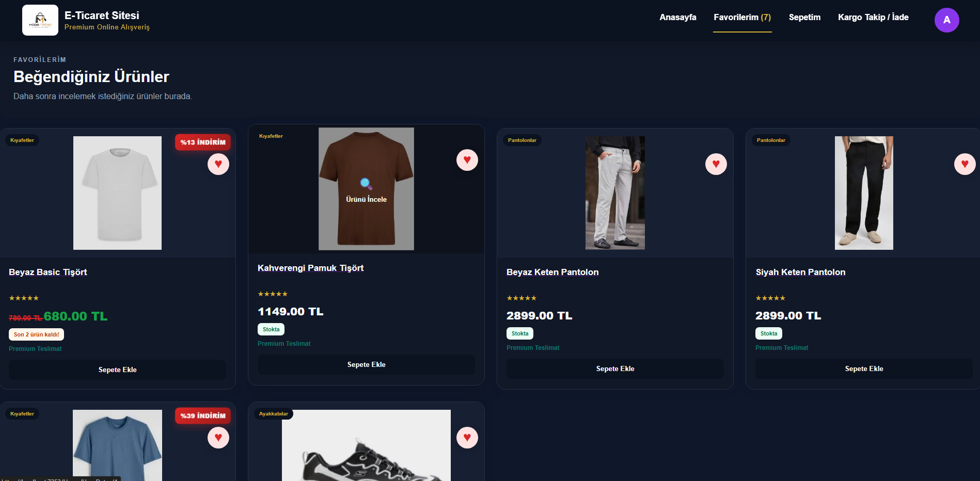The image size is (980, 481).
Task: Add Kahverengi Pamuk Tişört to cart
Action: coord(366,364)
